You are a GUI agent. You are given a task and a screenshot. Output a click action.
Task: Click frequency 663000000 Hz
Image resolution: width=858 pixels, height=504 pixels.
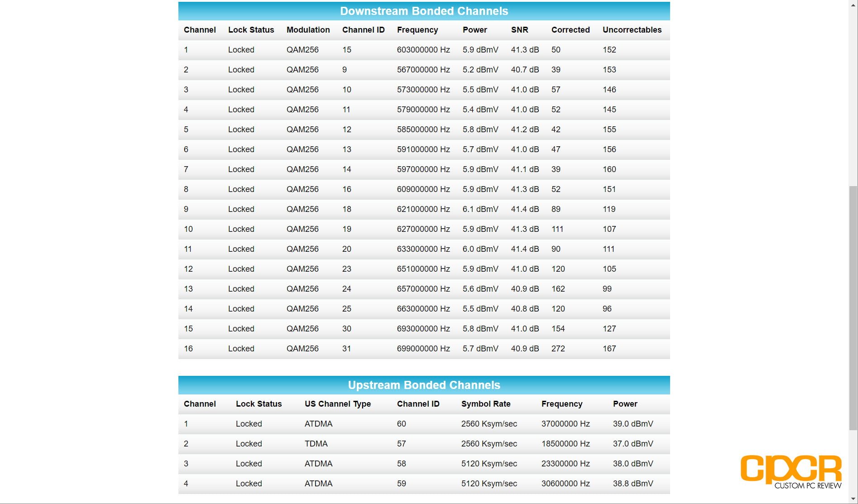tap(423, 309)
